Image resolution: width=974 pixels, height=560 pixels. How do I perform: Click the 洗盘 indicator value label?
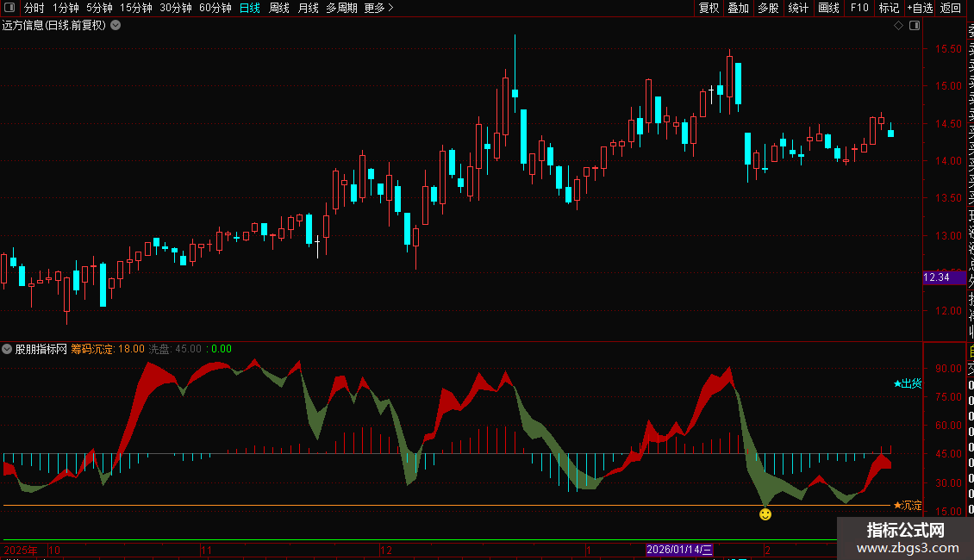tap(175, 349)
